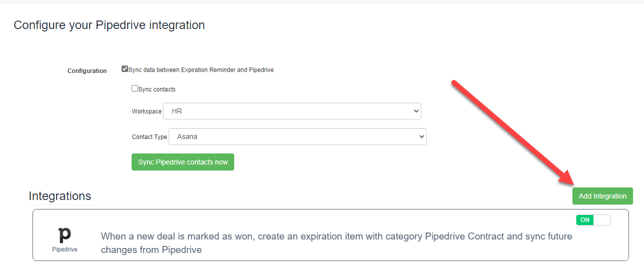This screenshot has height=277, width=644.
Task: Open the deal-won integration rule description
Action: [336, 243]
